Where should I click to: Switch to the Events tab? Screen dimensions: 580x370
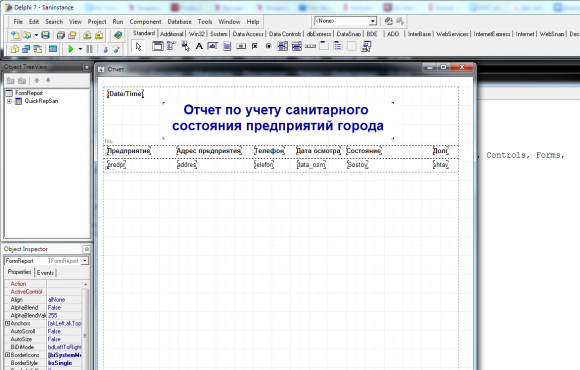click(45, 273)
